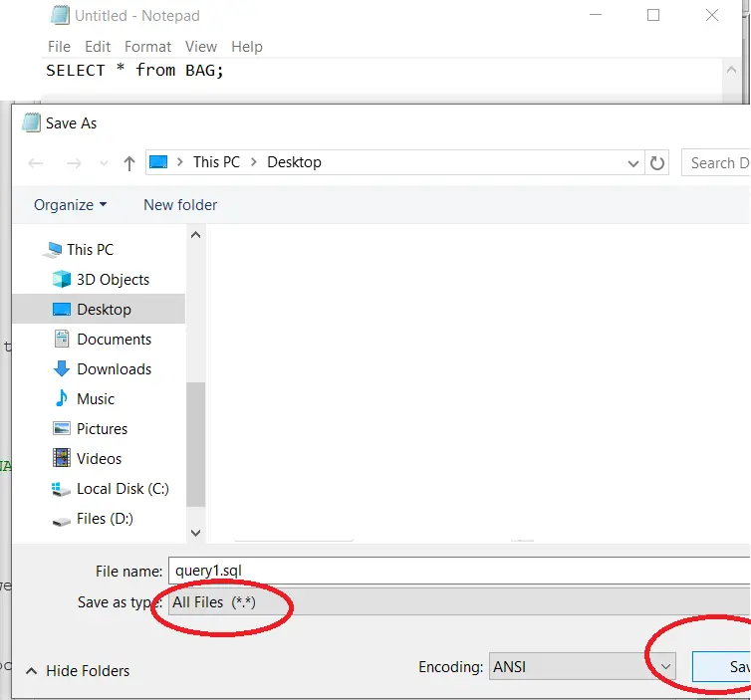Click the Music note icon

[62, 398]
